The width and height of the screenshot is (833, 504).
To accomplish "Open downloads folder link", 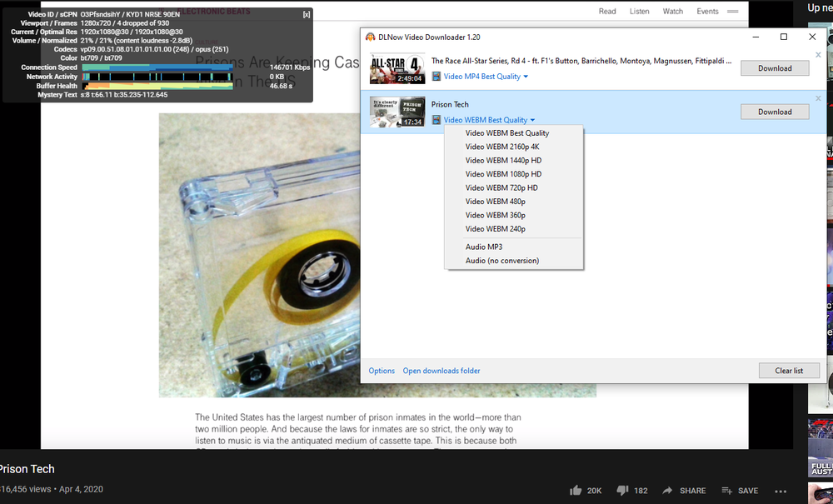I will tap(441, 371).
